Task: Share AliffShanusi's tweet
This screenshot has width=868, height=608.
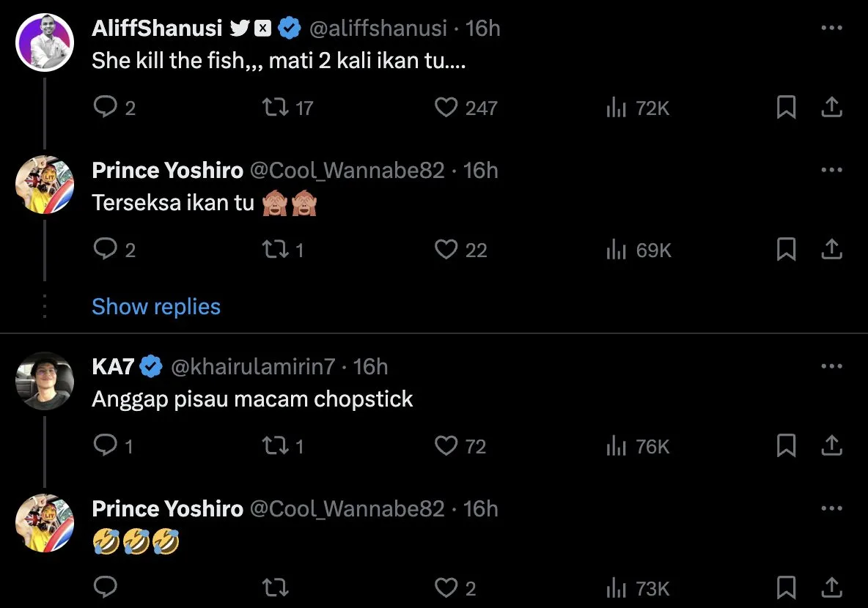Action: [x=831, y=108]
